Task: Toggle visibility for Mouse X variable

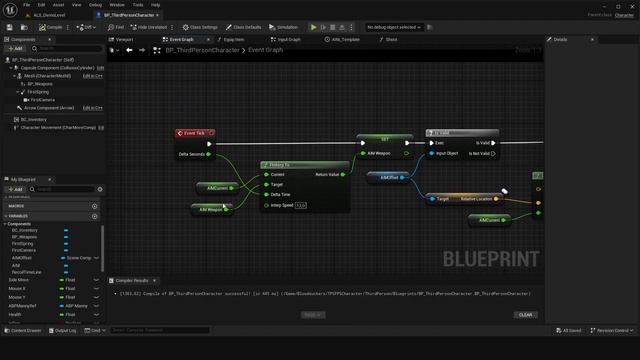Action: click(96, 289)
